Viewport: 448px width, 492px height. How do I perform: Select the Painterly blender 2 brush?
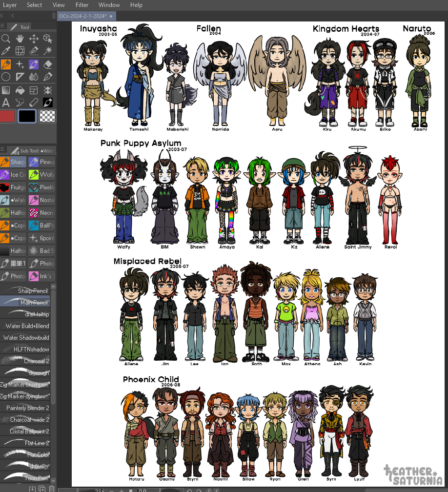coord(25,408)
